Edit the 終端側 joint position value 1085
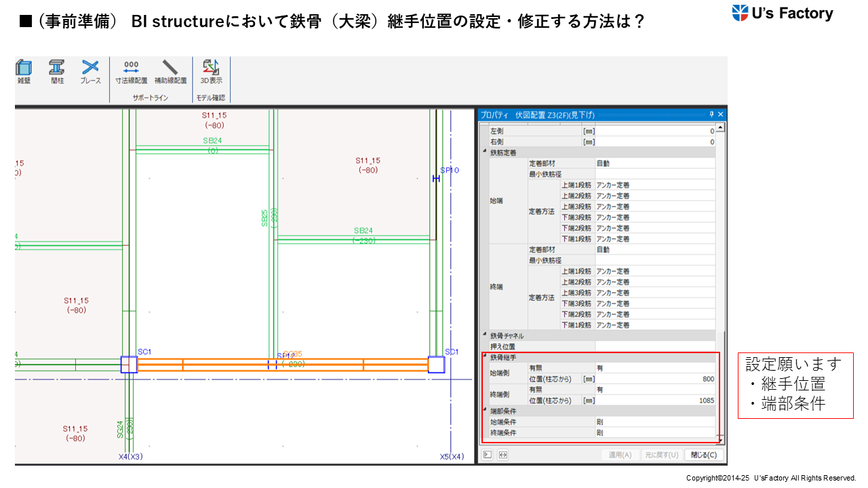The image size is (868, 488). point(654,401)
